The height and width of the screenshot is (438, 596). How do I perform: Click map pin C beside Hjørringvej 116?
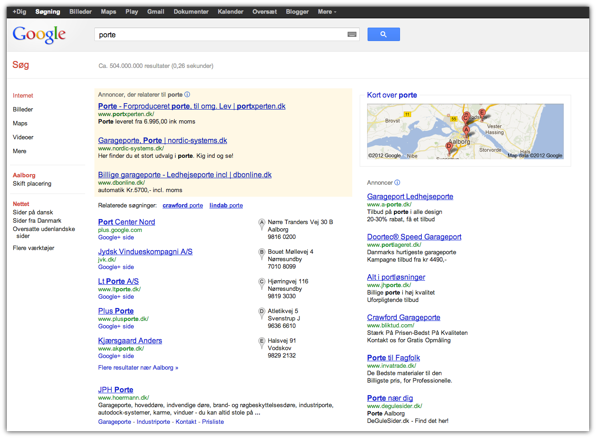pyautogui.click(x=262, y=283)
